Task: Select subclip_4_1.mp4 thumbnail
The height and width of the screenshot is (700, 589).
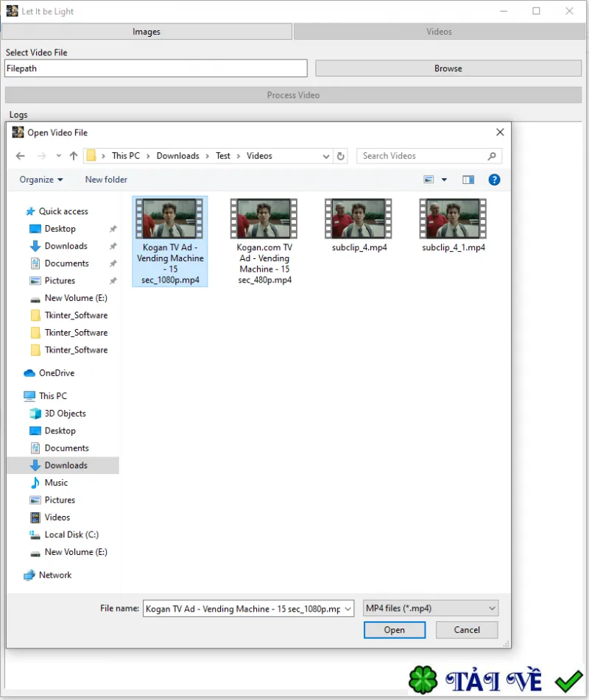Action: pyautogui.click(x=453, y=219)
